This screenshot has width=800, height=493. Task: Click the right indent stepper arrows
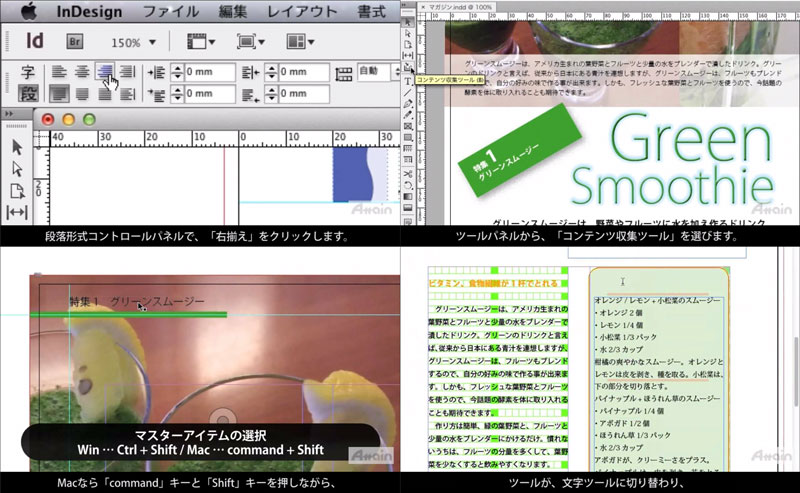pyautogui.click(x=271, y=72)
